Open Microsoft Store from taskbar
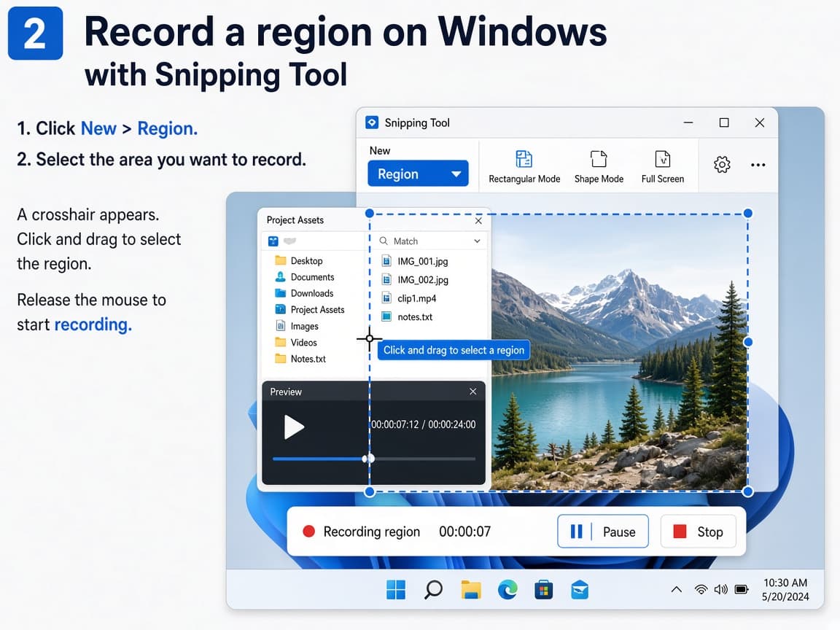The width and height of the screenshot is (840, 630). click(543, 590)
